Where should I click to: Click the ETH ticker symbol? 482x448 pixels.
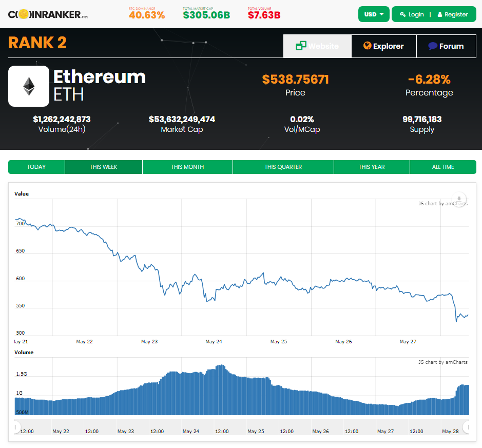[x=69, y=94]
